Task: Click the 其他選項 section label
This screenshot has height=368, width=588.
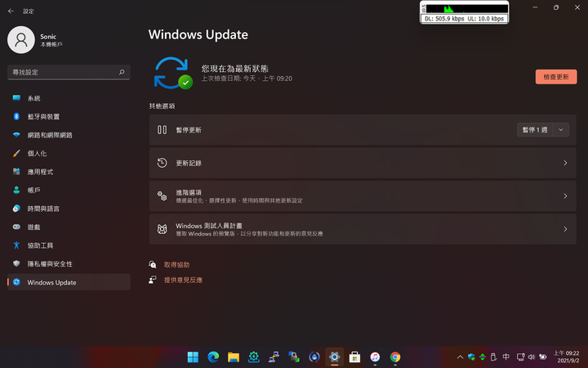Action: (x=162, y=105)
